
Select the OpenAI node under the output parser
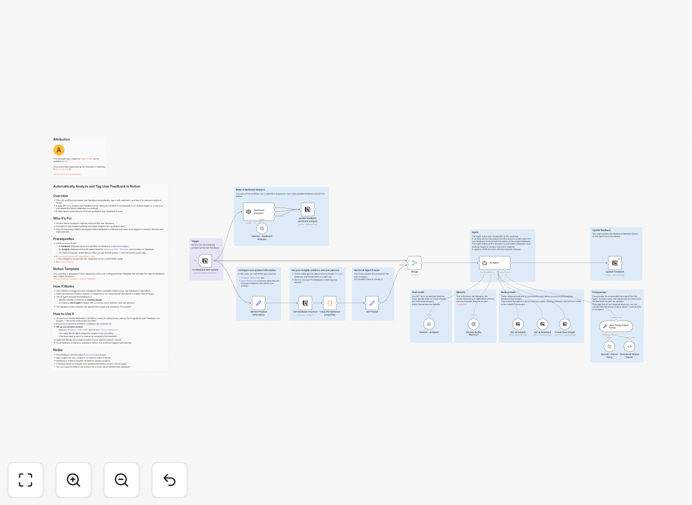pyautogui.click(x=609, y=347)
